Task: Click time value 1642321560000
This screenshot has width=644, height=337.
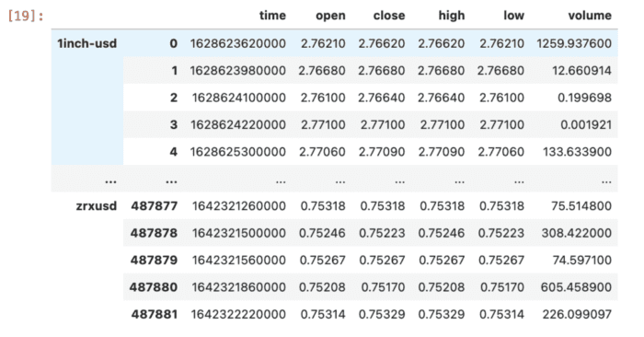Action: pos(239,261)
